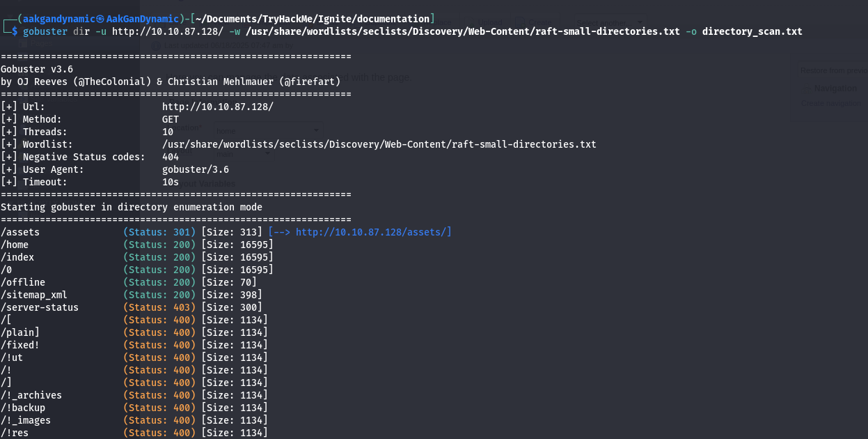
Task: Click the directory_scan.txt output filename
Action: (x=752, y=31)
